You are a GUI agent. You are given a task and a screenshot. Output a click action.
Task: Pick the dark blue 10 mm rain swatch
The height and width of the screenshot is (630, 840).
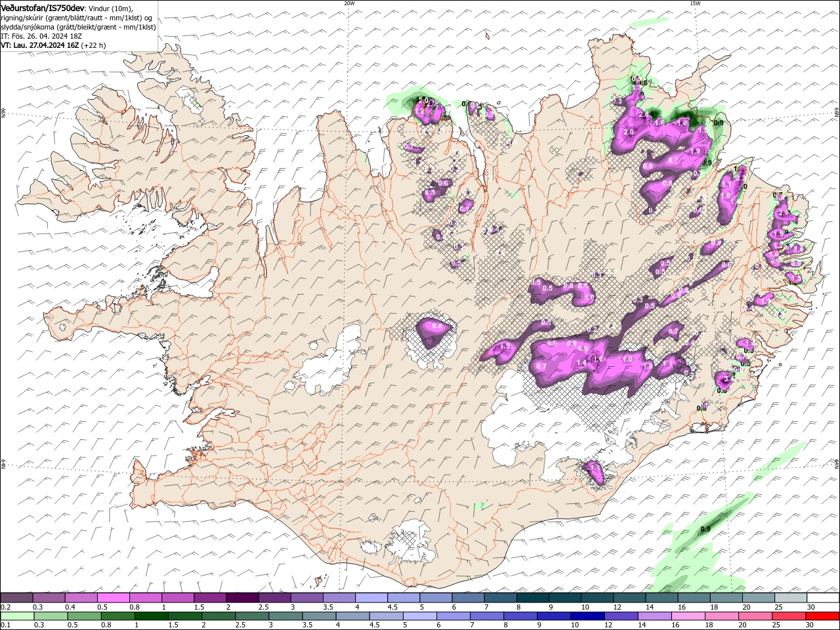click(x=586, y=616)
